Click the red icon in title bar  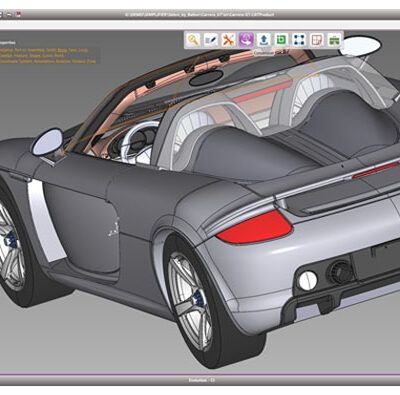(19, 15)
